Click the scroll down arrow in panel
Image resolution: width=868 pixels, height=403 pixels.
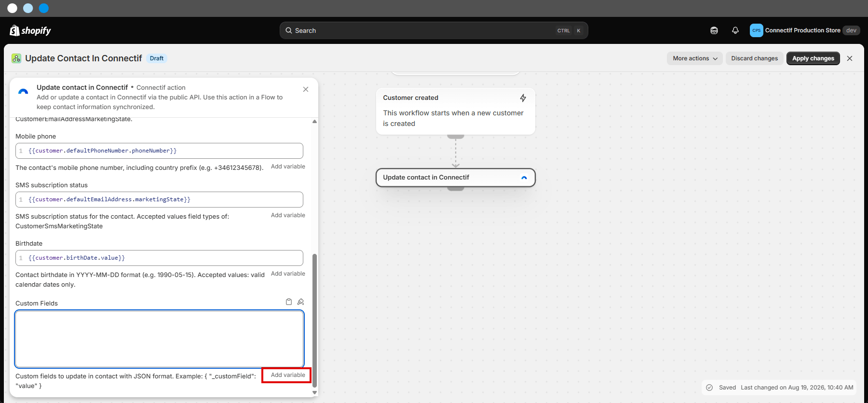tap(314, 392)
